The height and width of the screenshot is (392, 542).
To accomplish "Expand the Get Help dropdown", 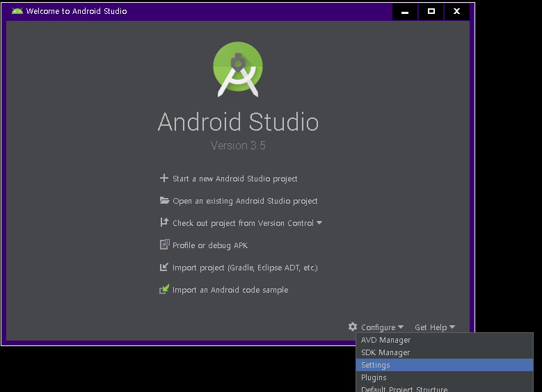I will point(434,327).
